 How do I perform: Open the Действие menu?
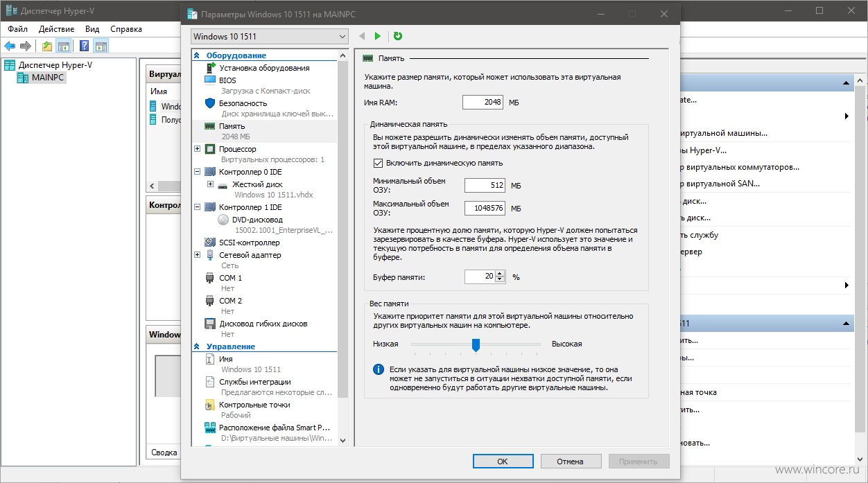[x=57, y=29]
